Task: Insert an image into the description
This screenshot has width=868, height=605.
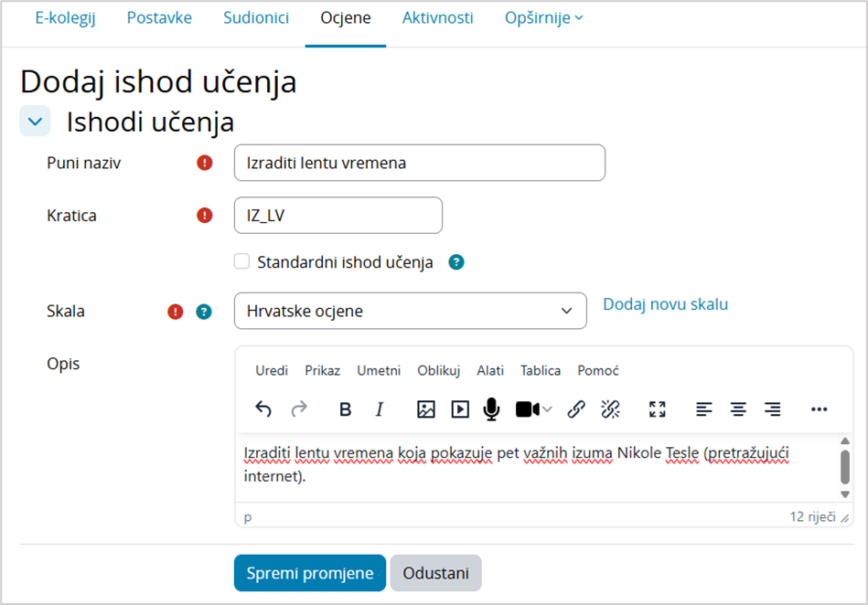Action: (x=425, y=409)
